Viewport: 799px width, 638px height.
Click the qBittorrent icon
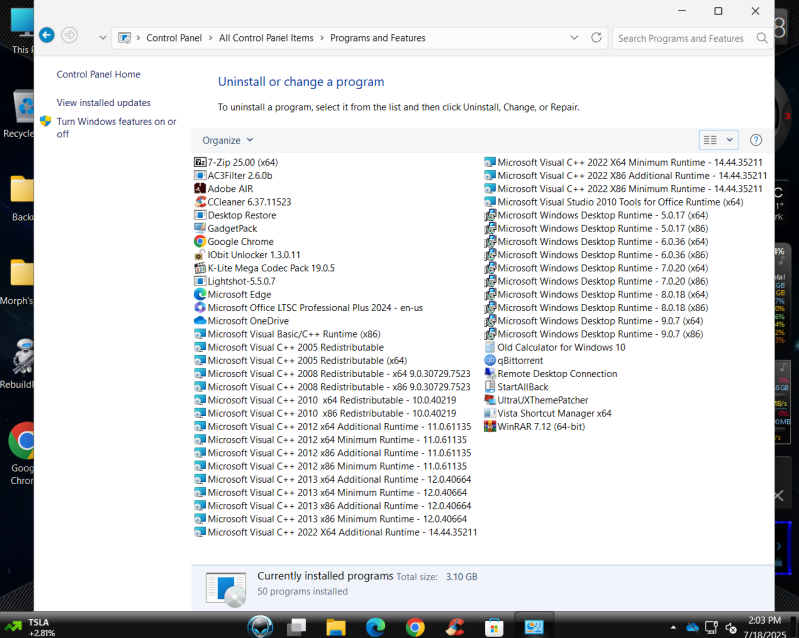pos(490,361)
